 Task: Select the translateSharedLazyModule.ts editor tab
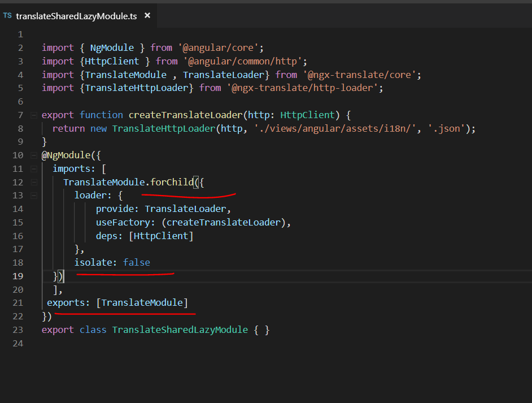[x=78, y=16]
